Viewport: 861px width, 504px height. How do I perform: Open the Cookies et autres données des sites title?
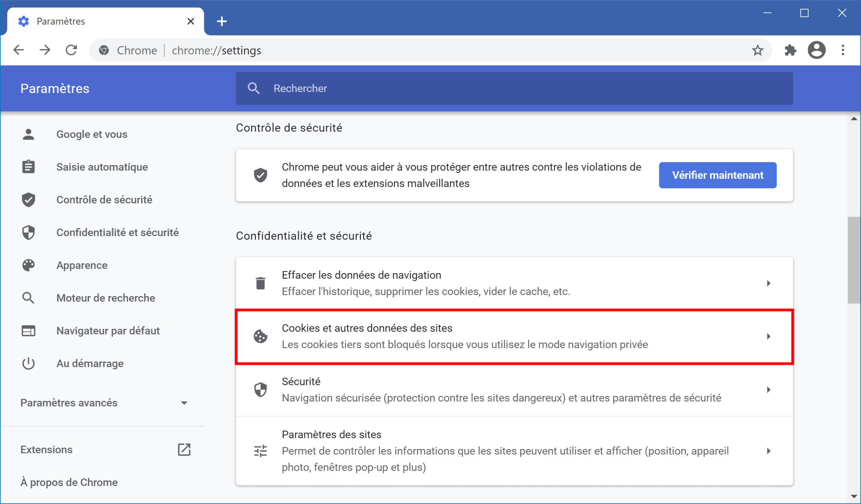(367, 328)
